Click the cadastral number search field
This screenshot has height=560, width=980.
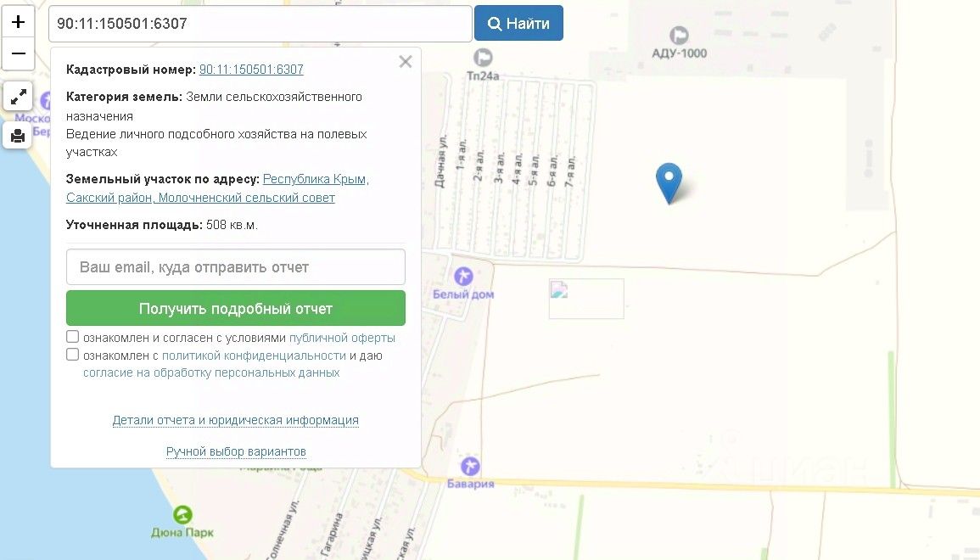point(260,24)
